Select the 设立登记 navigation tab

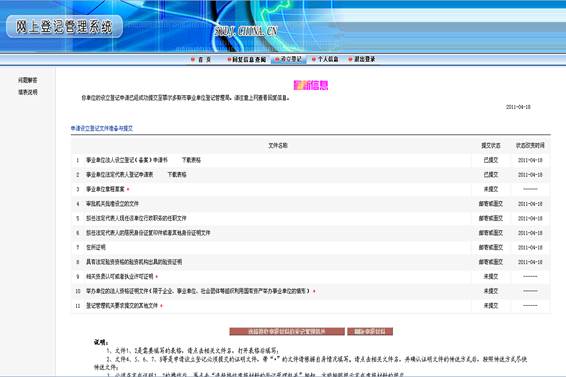[x=291, y=59]
